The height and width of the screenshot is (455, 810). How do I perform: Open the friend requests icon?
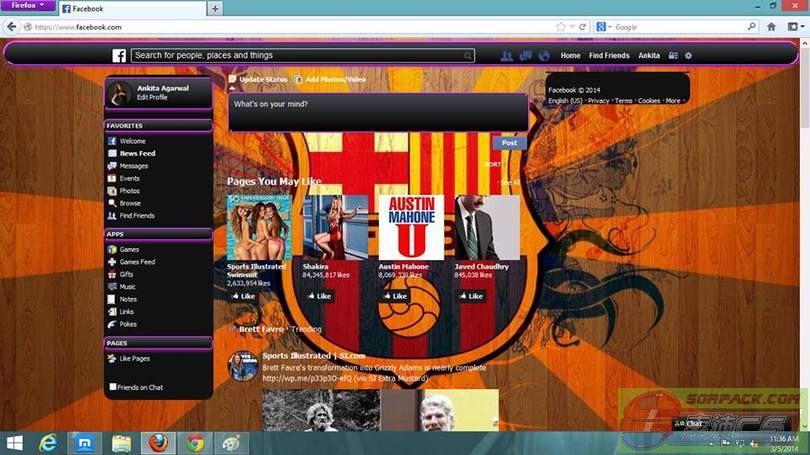coord(507,56)
